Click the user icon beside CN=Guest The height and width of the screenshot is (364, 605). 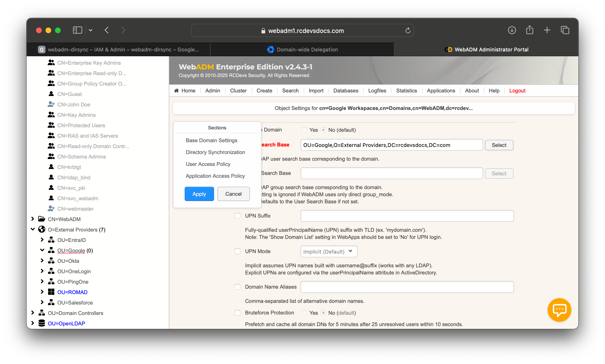tap(51, 94)
